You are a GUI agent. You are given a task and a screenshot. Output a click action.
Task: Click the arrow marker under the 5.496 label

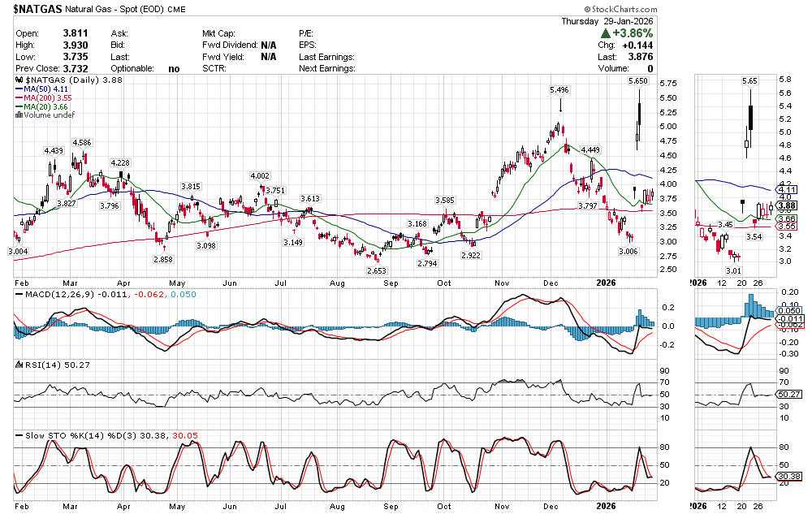point(559,105)
